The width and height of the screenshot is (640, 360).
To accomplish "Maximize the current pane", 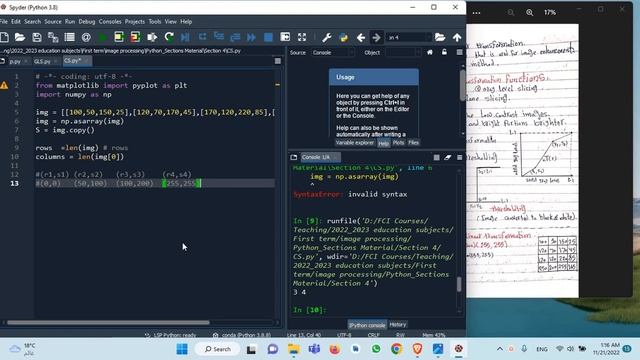I will pyautogui.click(x=285, y=38).
